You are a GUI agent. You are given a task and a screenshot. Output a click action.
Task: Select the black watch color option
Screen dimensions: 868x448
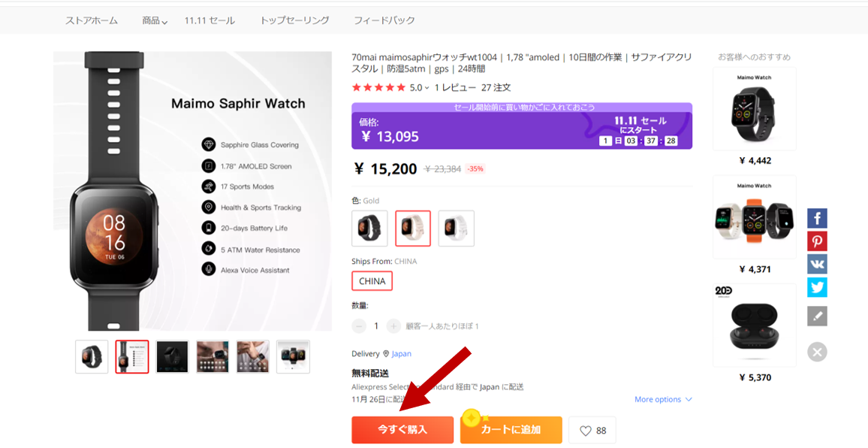369,228
